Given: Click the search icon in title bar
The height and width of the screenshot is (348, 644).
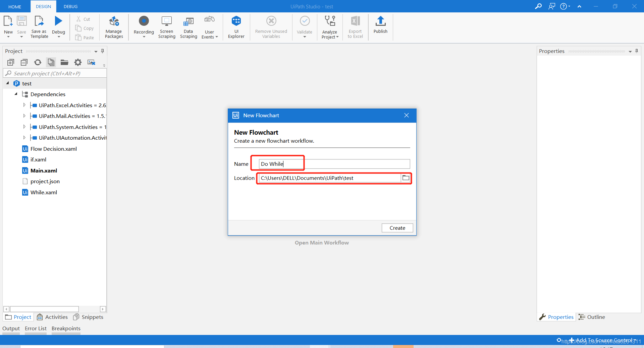Looking at the screenshot, I should click(538, 6).
